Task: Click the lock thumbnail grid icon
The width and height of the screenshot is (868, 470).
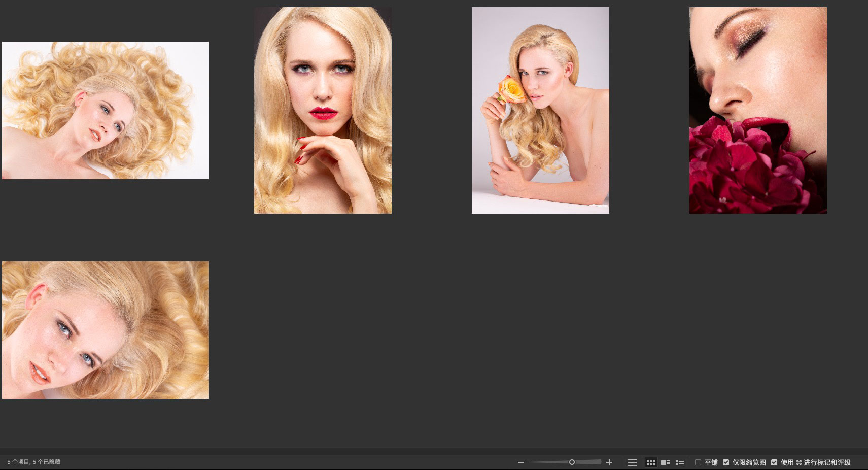Action: click(632, 462)
